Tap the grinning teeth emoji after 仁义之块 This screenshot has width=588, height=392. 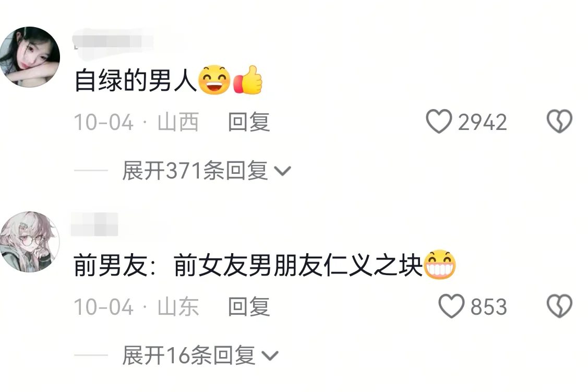pos(439,265)
